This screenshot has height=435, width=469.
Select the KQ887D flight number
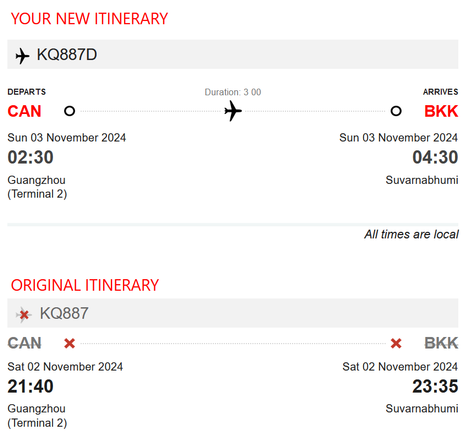click(x=67, y=55)
